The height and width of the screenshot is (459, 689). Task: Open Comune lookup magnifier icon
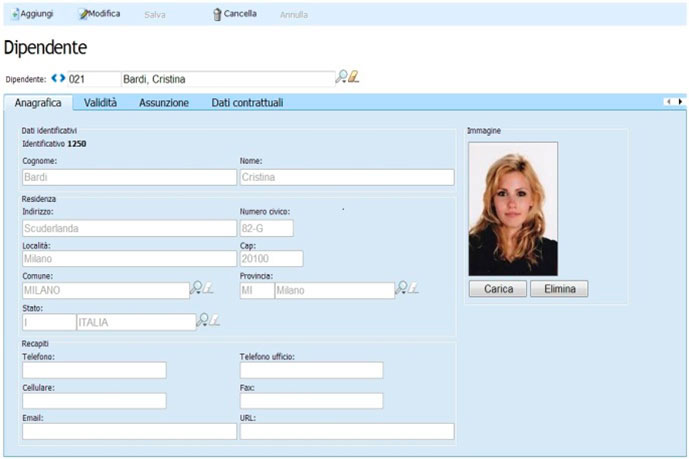pos(196,288)
